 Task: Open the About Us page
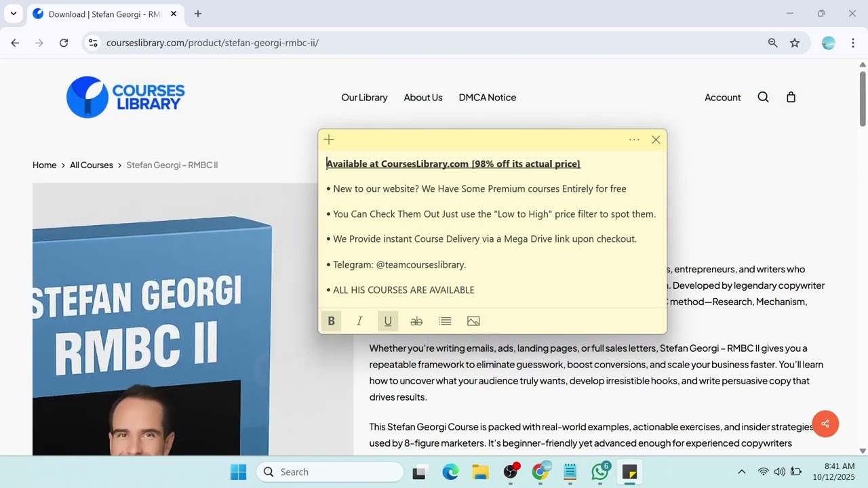tap(423, 98)
